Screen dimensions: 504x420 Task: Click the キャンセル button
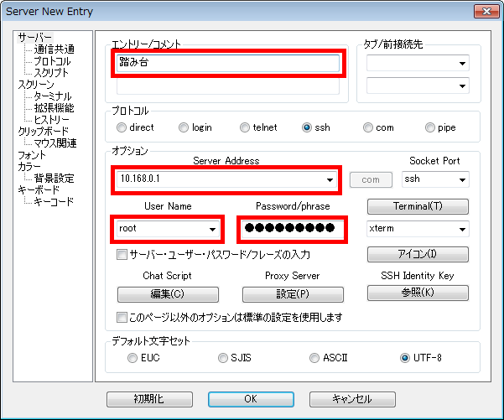click(352, 399)
